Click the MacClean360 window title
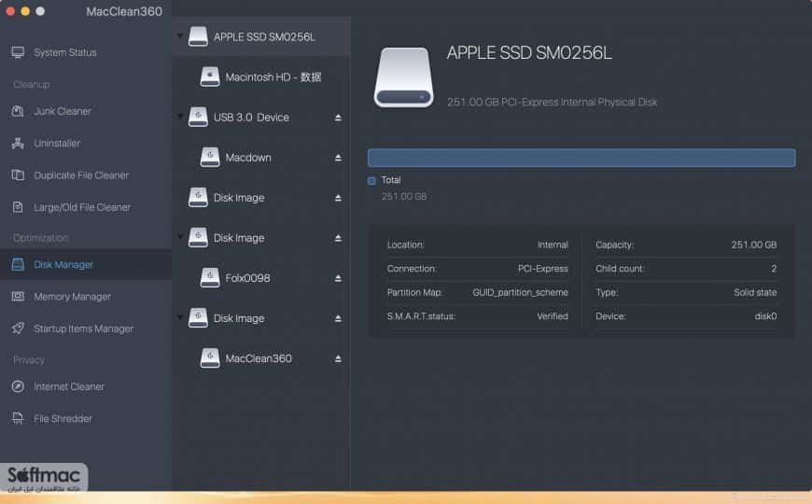The height and width of the screenshot is (504, 812). point(124,11)
